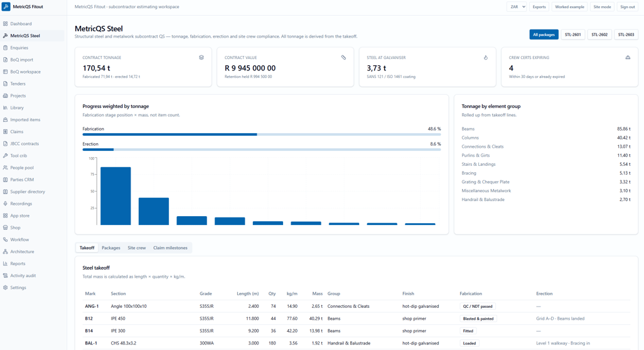Click the Fabrication progress bar
The image size is (644, 350).
[262, 134]
